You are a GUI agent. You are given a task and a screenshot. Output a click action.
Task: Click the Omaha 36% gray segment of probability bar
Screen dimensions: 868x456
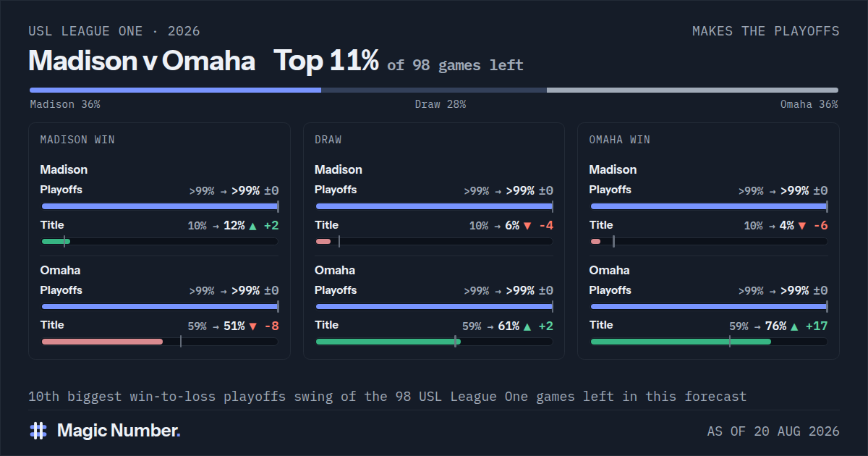(x=692, y=90)
